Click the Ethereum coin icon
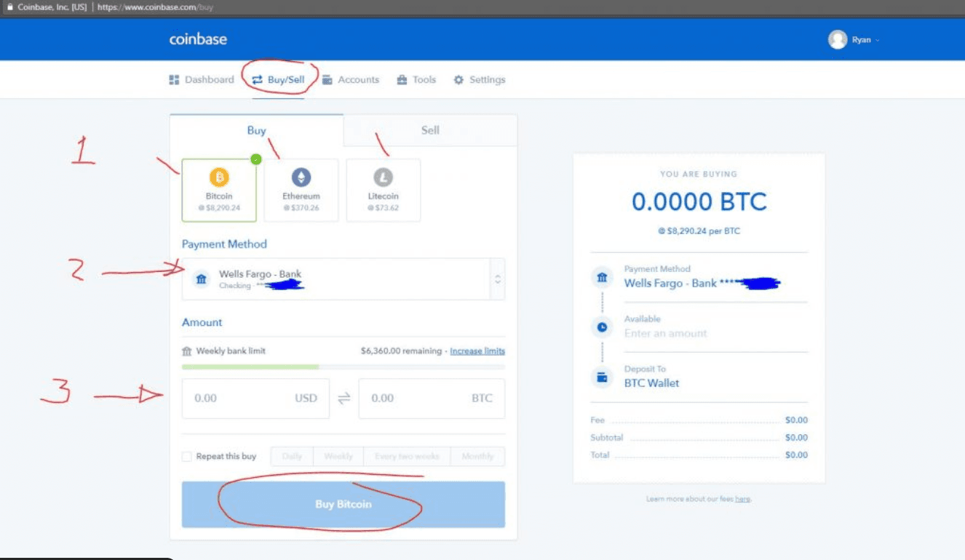Screen dimensions: 965x560 [301, 177]
